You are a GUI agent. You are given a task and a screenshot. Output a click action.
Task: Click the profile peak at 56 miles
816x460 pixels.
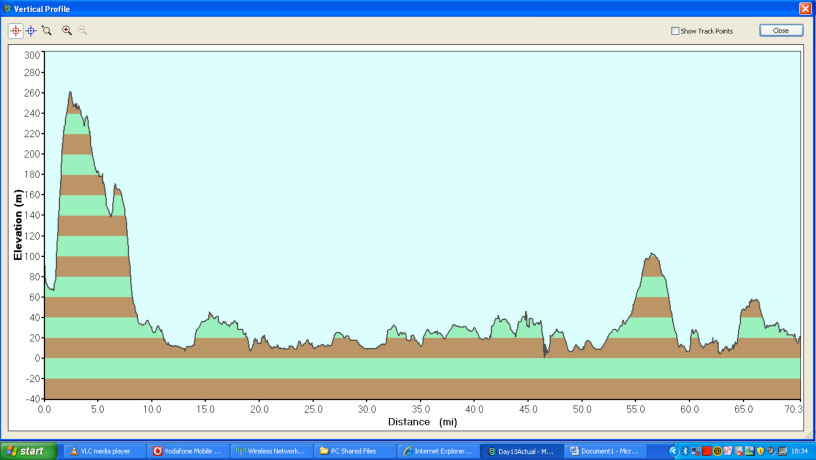pyautogui.click(x=652, y=254)
